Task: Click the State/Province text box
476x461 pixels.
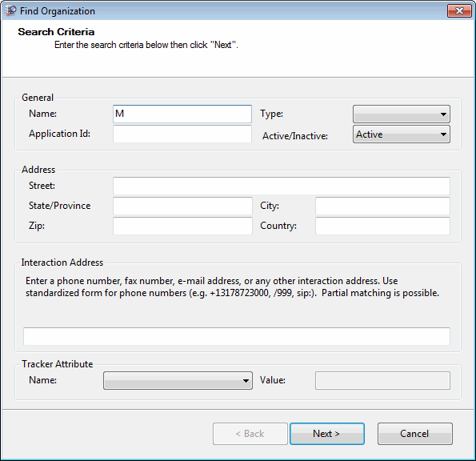Action: (x=182, y=206)
